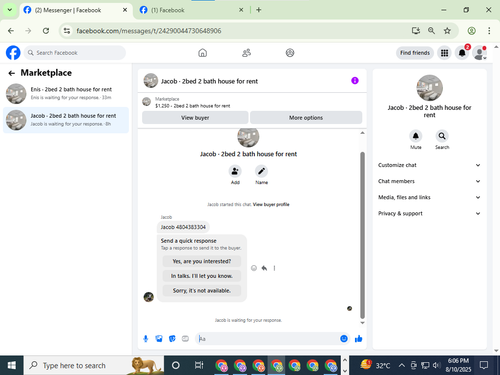Switch to the Messenger | Facebook tab

coord(75,10)
